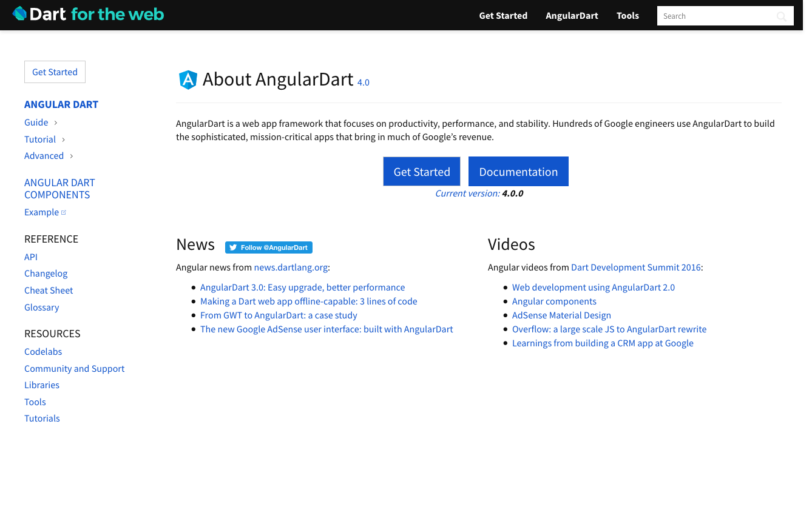Click the Follow @AngularDart Twitter button
812x518 pixels.
tap(269, 247)
